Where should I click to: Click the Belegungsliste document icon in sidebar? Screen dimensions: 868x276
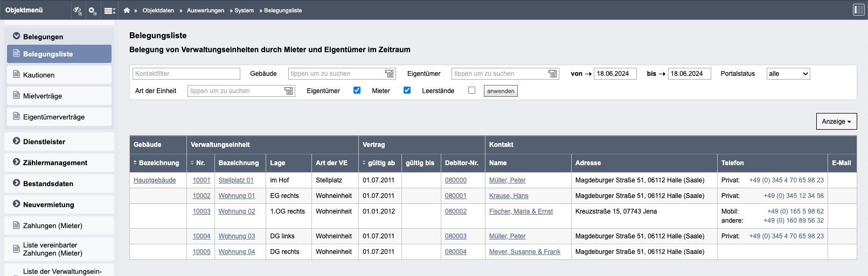click(16, 53)
